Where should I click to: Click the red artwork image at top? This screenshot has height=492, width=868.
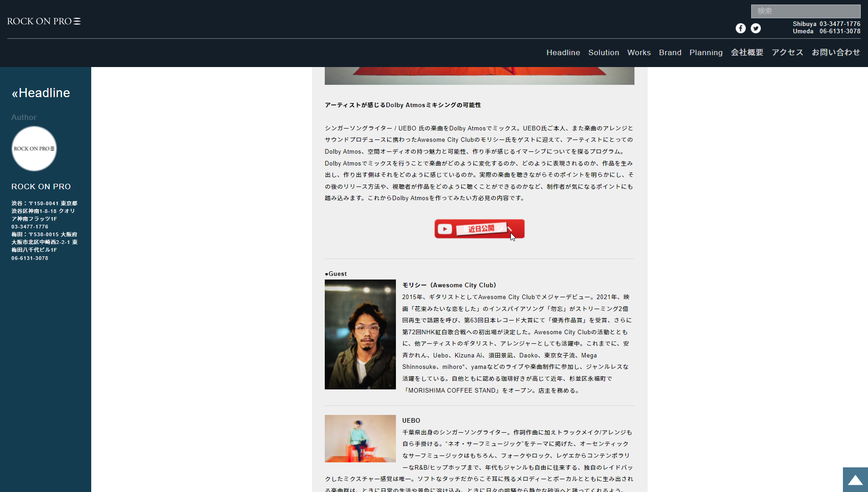479,76
